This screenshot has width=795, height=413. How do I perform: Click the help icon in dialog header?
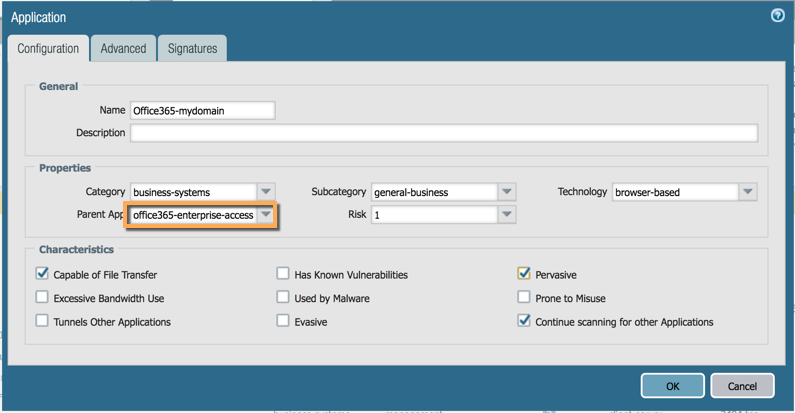778,16
